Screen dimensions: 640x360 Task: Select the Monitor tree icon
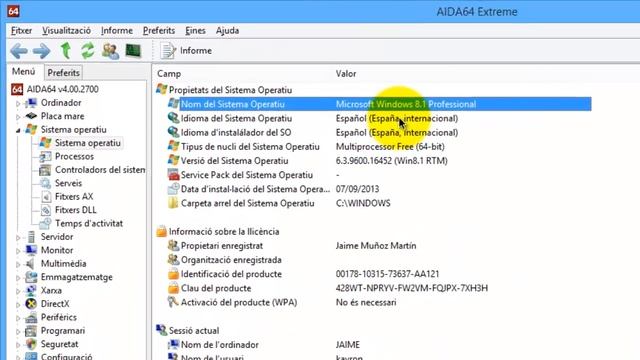click(31, 250)
